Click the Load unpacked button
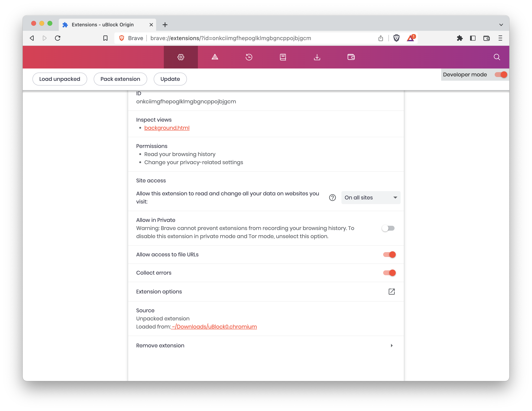532x411 pixels. point(60,79)
